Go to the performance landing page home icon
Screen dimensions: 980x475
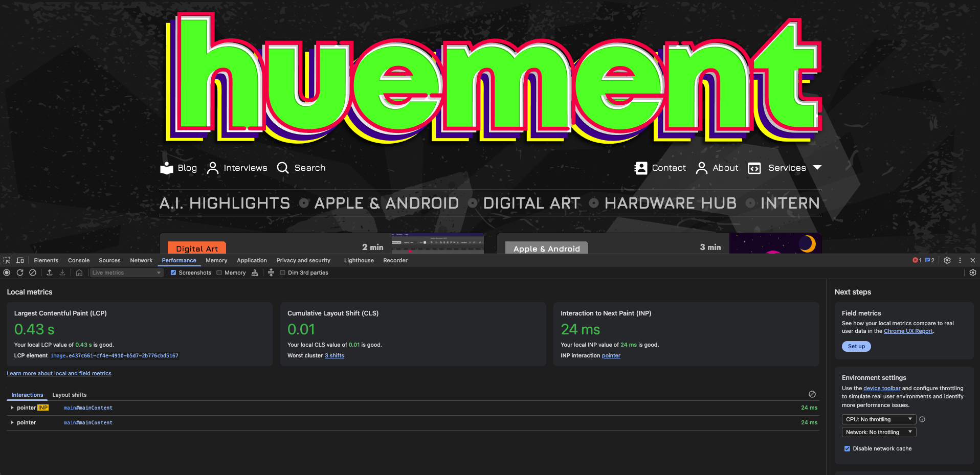coord(79,273)
